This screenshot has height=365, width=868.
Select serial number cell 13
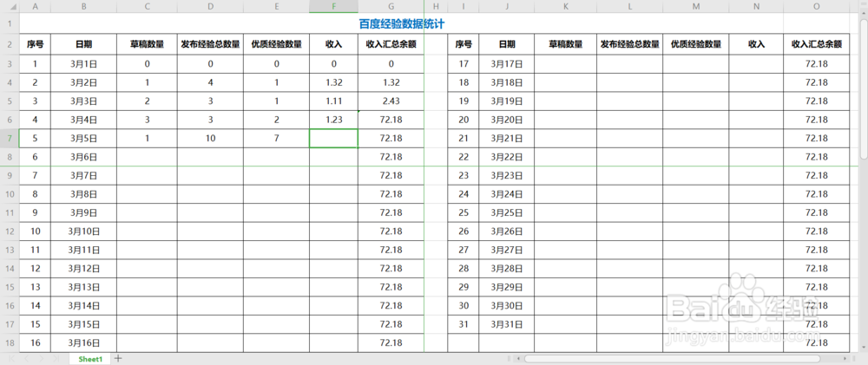[x=36, y=287]
